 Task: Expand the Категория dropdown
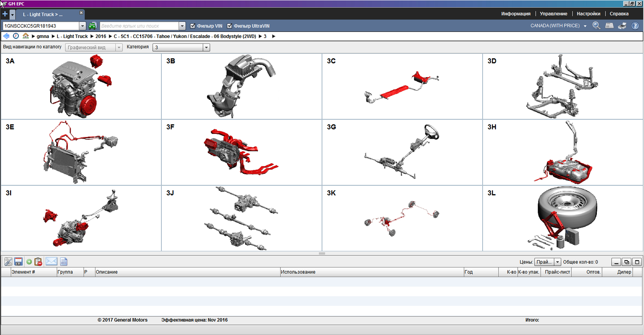click(206, 48)
